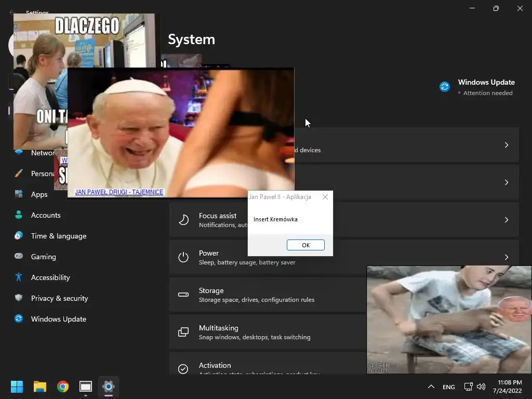532x399 pixels.
Task: Open the Windows Start menu
Action: (x=17, y=387)
